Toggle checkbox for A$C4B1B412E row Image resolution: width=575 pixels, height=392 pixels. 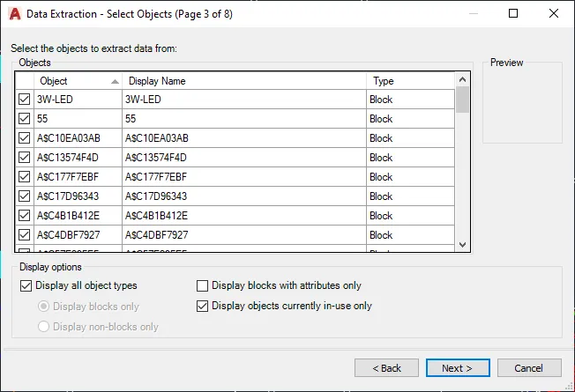coord(24,216)
